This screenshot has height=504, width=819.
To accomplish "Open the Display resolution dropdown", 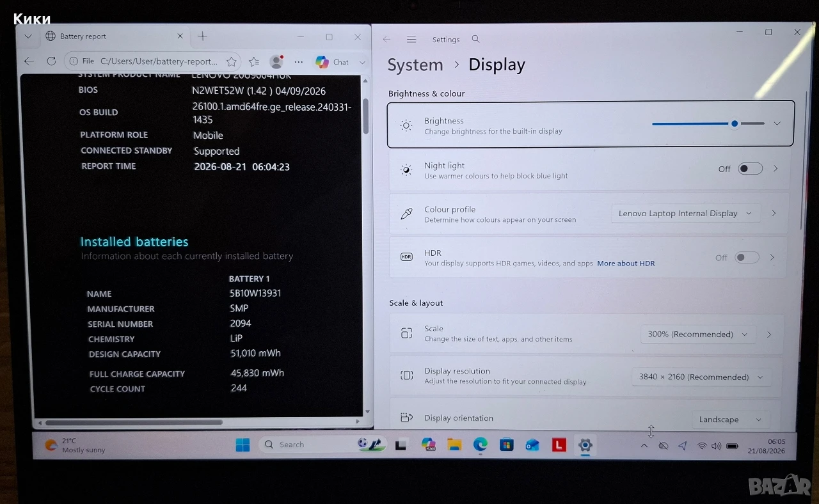I will click(x=701, y=377).
